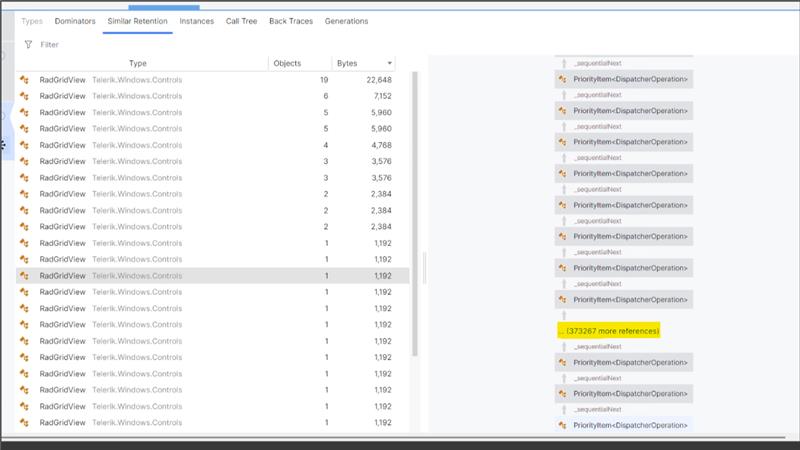This screenshot has height=450, width=800.
Task: Click the vertical scrollbar of the type list
Action: tap(414, 200)
